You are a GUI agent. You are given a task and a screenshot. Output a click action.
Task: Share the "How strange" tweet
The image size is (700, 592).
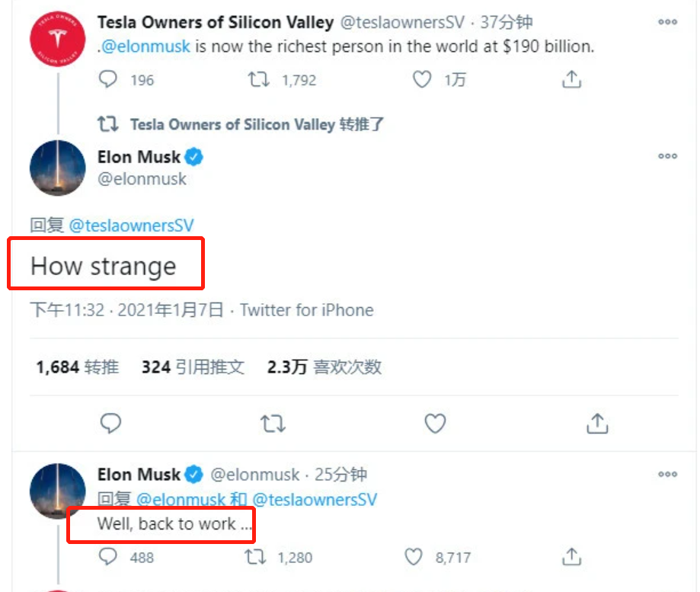click(x=597, y=424)
